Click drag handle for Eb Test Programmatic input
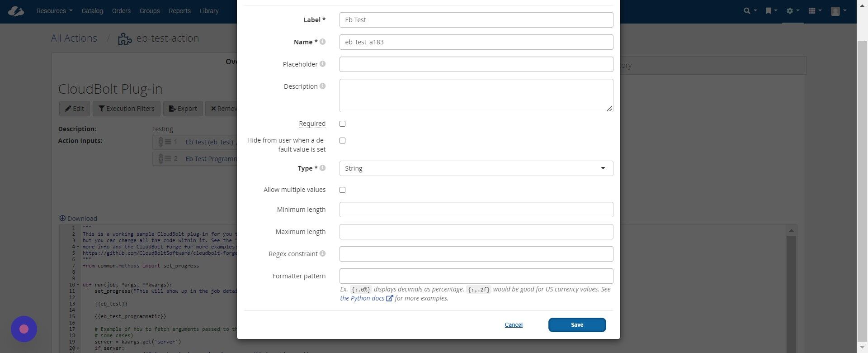The height and width of the screenshot is (353, 868). point(164,159)
